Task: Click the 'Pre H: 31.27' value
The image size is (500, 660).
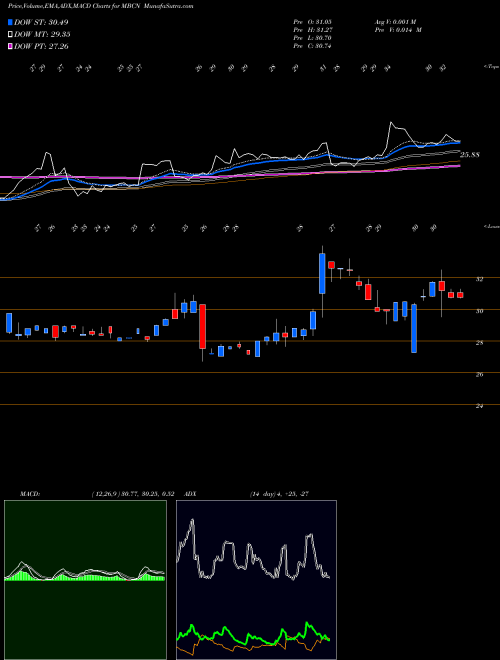Action: click(x=312, y=30)
